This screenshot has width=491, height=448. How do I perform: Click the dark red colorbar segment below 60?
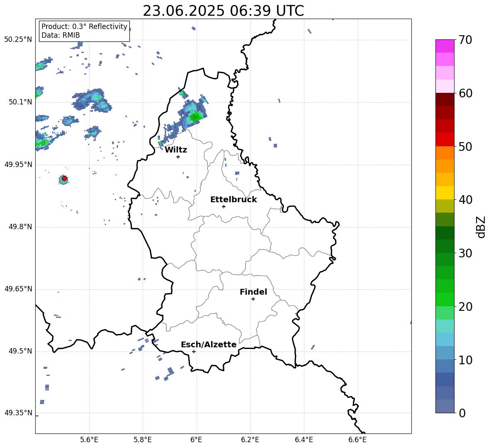(445, 100)
